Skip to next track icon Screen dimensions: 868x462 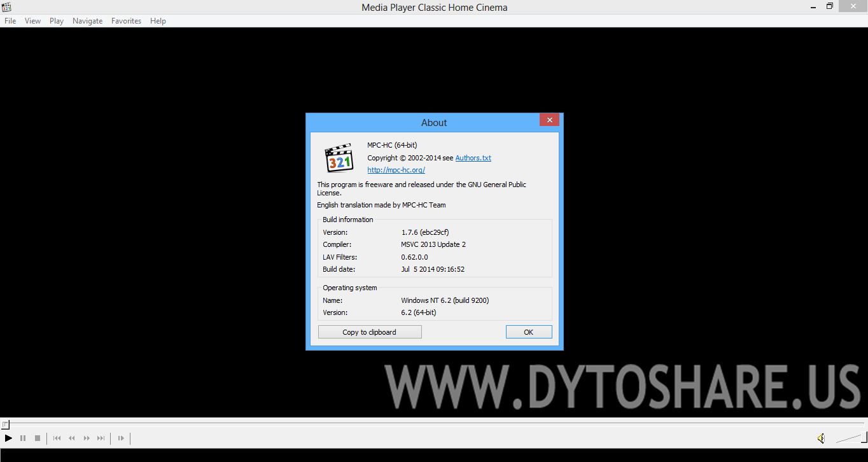tap(101, 438)
